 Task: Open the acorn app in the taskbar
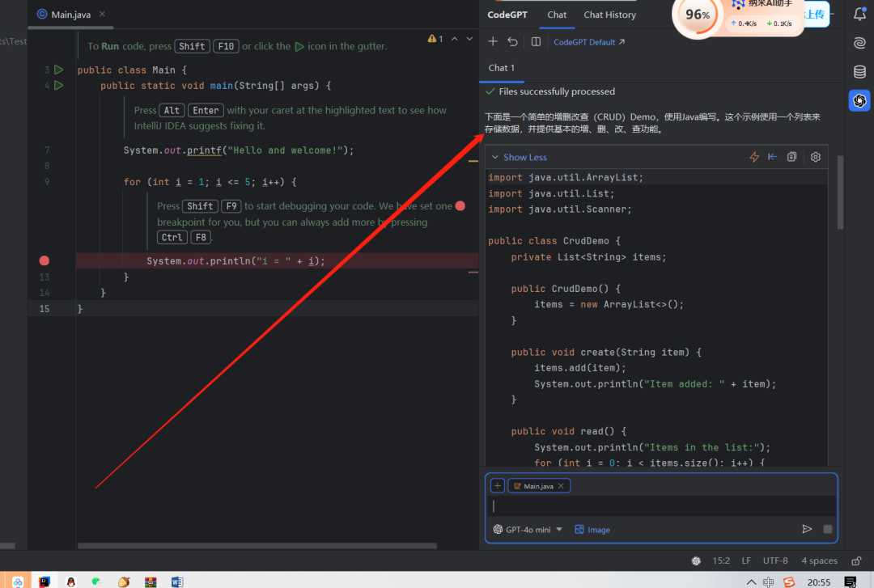tap(124, 582)
